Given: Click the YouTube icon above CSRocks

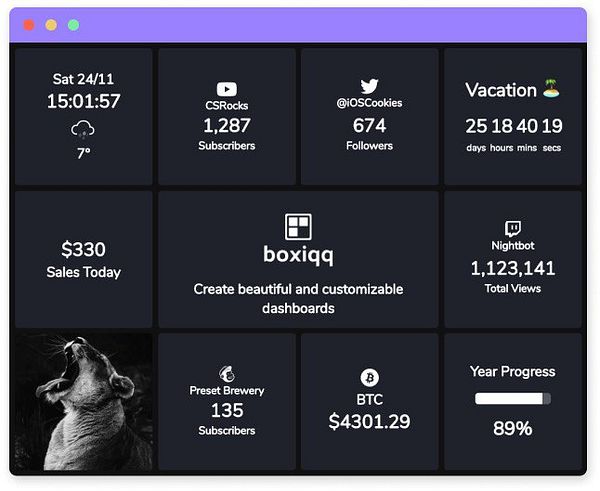Looking at the screenshot, I should pos(227,89).
